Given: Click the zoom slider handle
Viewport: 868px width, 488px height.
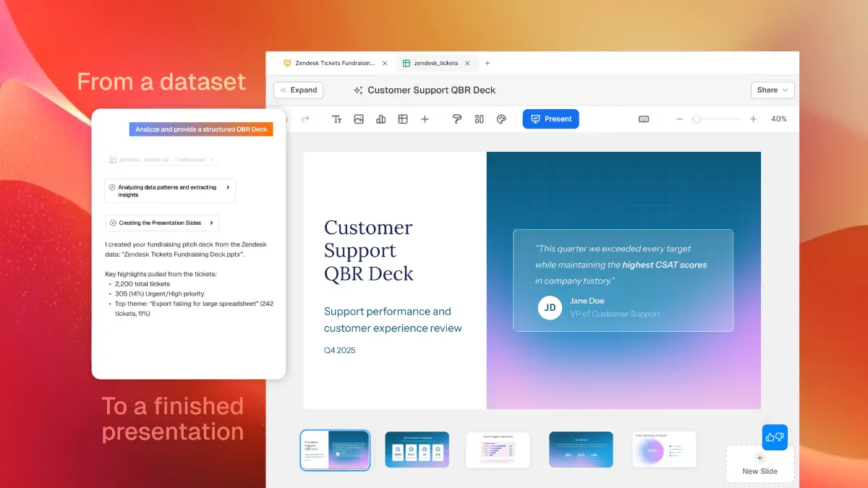Looking at the screenshot, I should [696, 119].
